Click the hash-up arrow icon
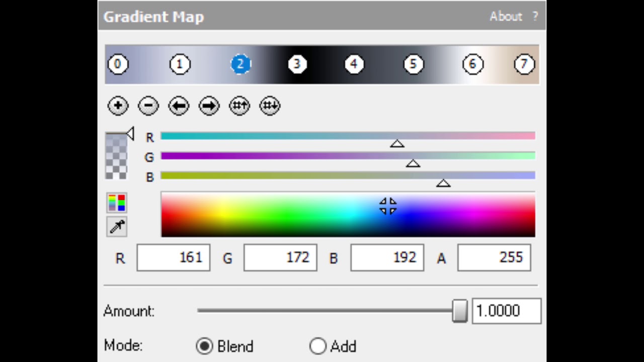The width and height of the screenshot is (644, 362). click(239, 106)
